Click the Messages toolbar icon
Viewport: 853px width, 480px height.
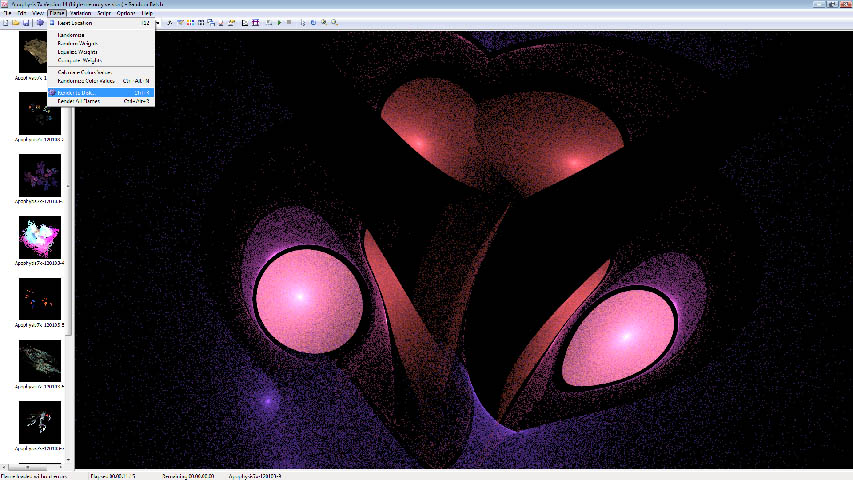click(221, 23)
